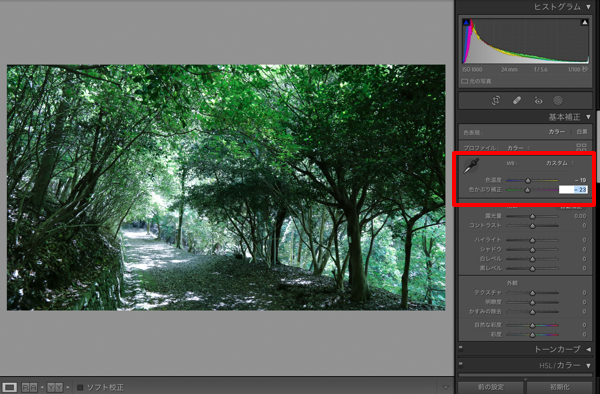Click the 色温度 temperature slider handle
The image size is (600, 394).
click(528, 180)
